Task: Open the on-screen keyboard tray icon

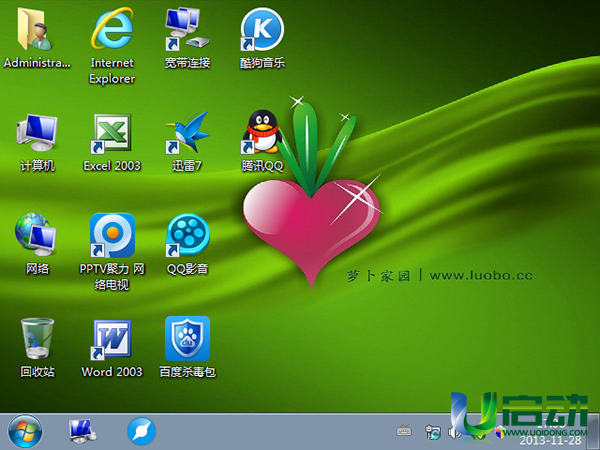Action: pos(404,432)
